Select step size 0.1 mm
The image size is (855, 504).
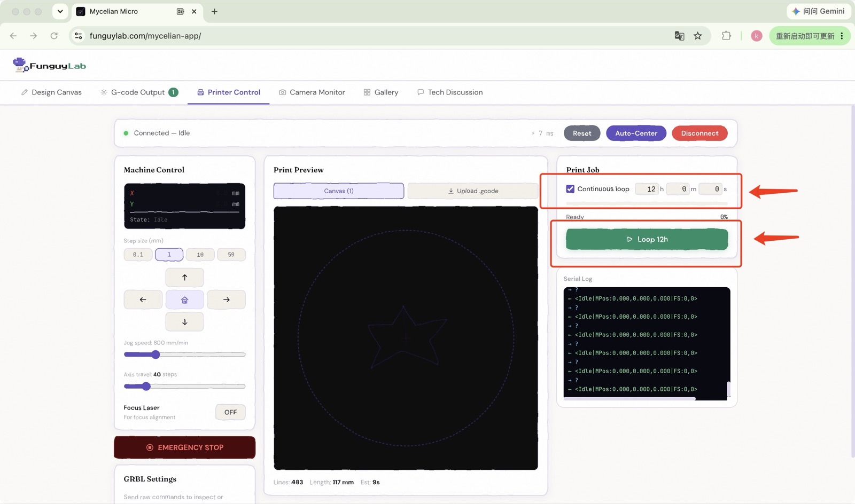coord(138,255)
